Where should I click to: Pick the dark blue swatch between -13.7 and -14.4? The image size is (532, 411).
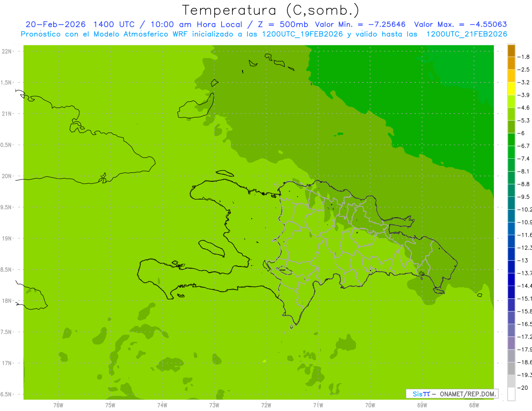[511, 279]
